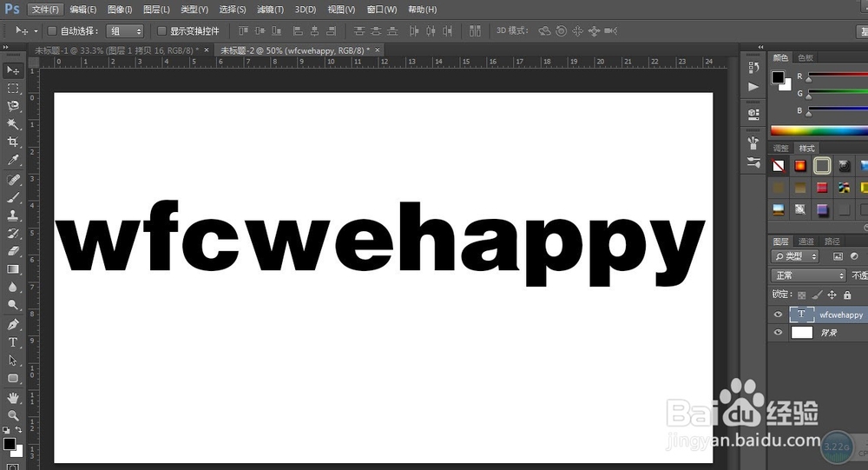This screenshot has height=470, width=868.
Task: Toggle lock transparent pixels
Action: point(801,295)
